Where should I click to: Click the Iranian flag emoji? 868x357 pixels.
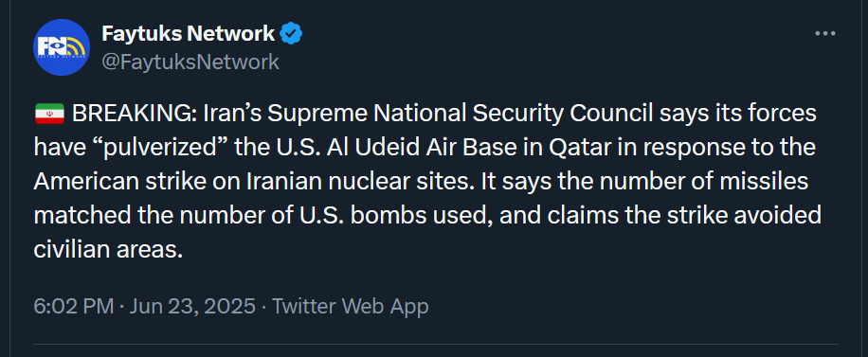(50, 114)
